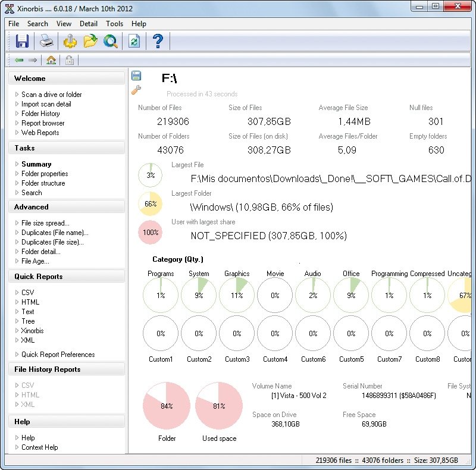Viewport: 476px width, 470px height.
Task: Click the small save icon beside F:\
Action: [136, 76]
